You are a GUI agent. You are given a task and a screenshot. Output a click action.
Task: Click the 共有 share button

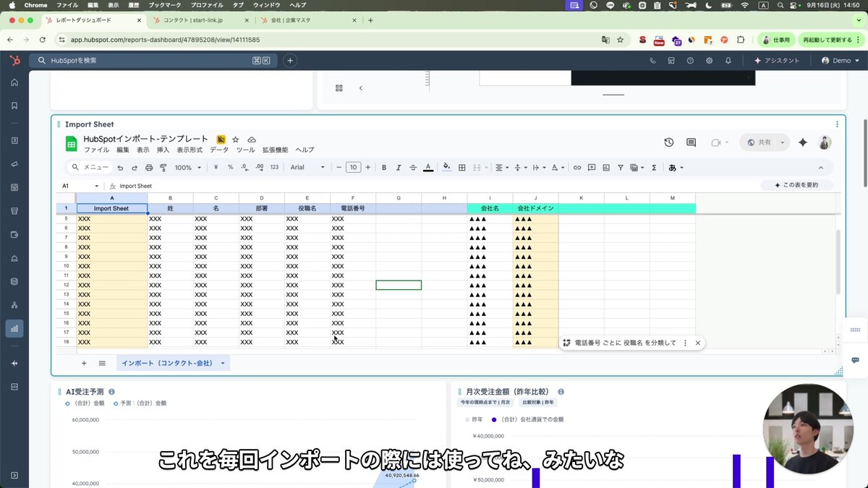763,142
